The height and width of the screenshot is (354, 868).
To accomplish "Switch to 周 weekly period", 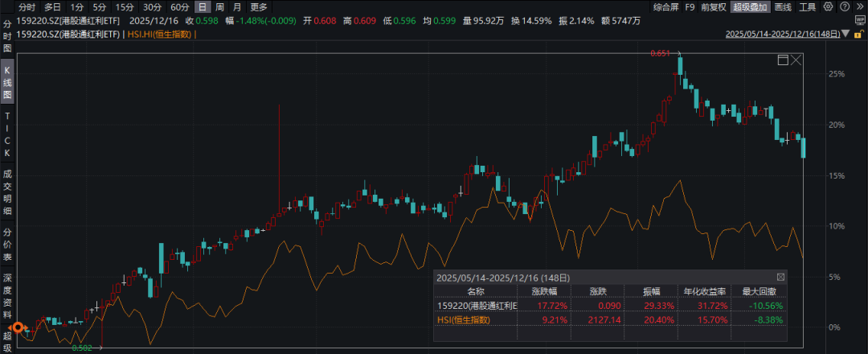I will tap(220, 7).
